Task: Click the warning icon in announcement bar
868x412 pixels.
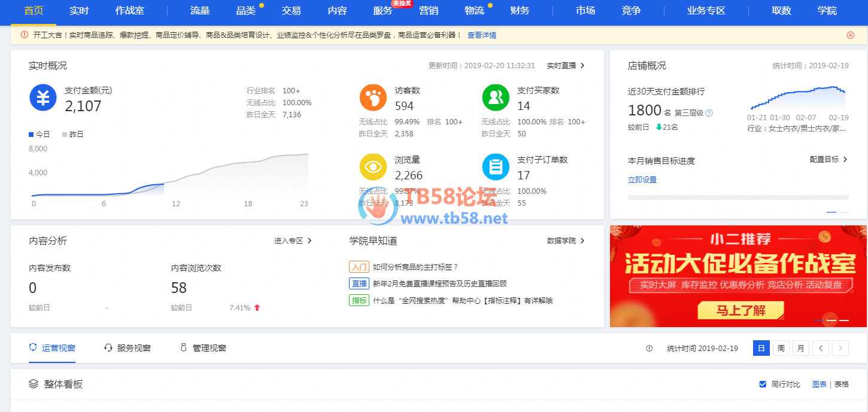Action: (x=25, y=35)
